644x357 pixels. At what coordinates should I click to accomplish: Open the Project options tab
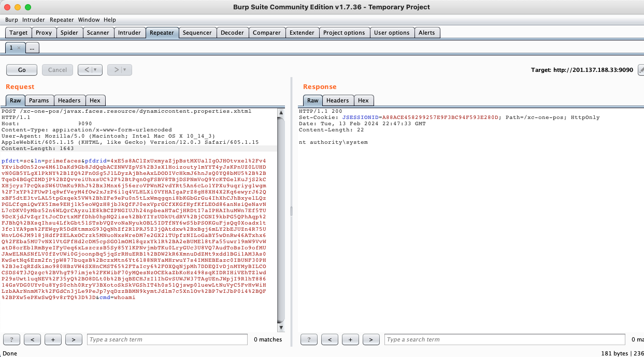(x=344, y=33)
